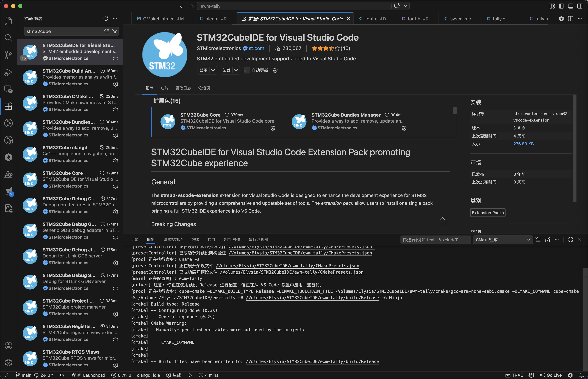Toggle output scroll lock icon

pos(547,240)
